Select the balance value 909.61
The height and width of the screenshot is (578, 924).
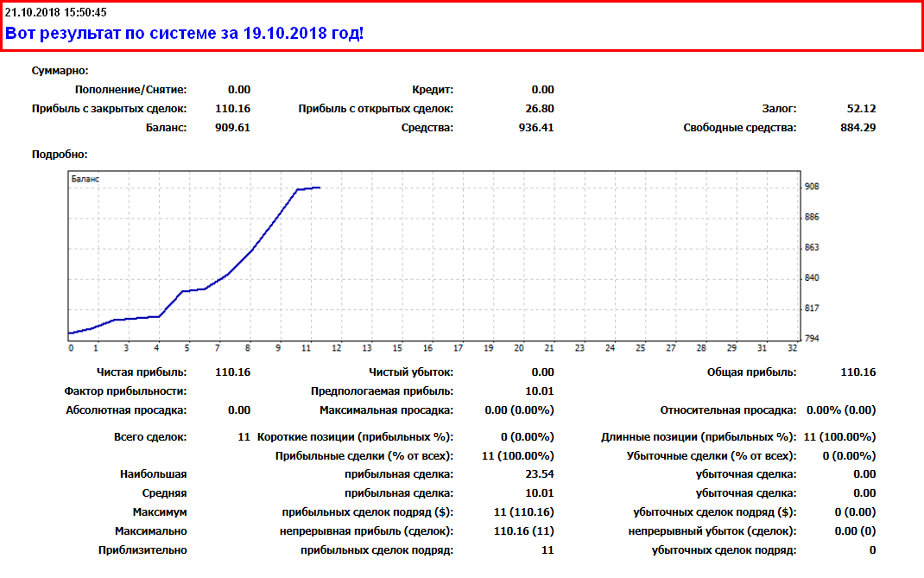click(x=233, y=127)
